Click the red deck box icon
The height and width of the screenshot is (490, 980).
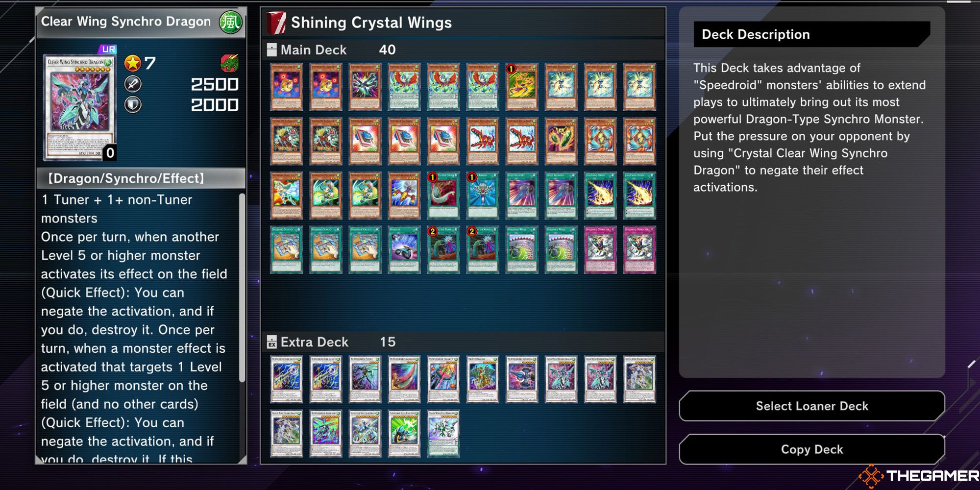[276, 23]
